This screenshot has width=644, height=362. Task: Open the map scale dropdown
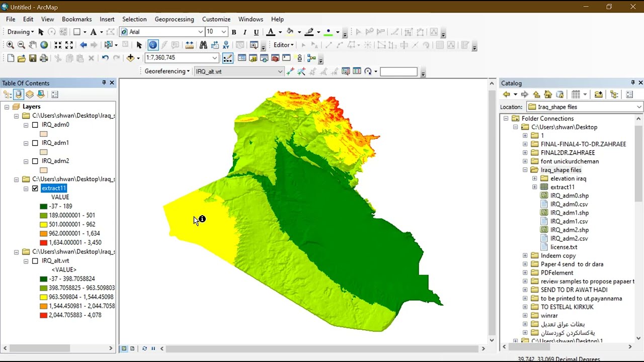215,58
